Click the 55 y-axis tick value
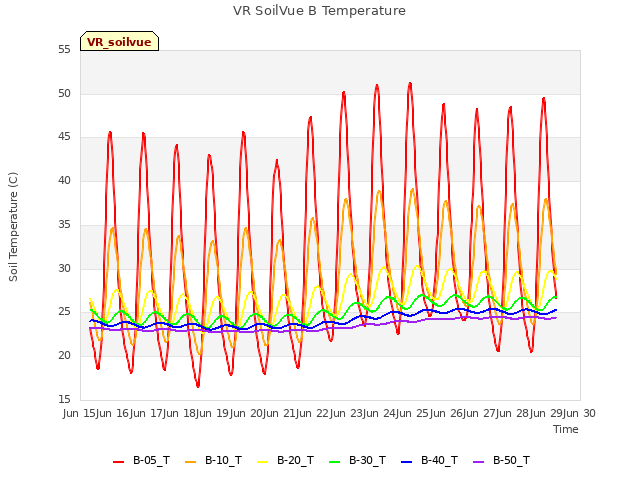 tap(64, 50)
